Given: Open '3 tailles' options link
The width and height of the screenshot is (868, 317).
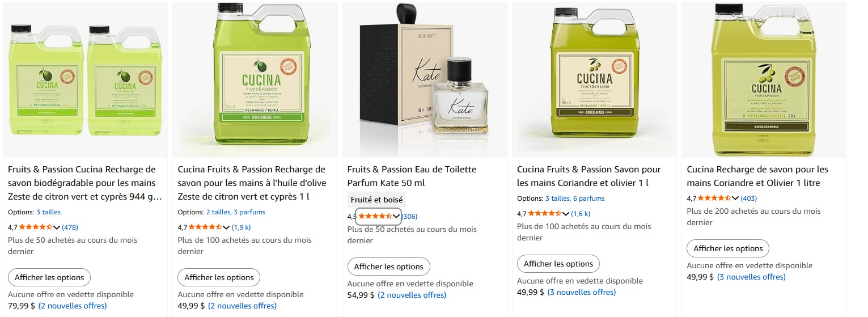Looking at the screenshot, I should (48, 212).
